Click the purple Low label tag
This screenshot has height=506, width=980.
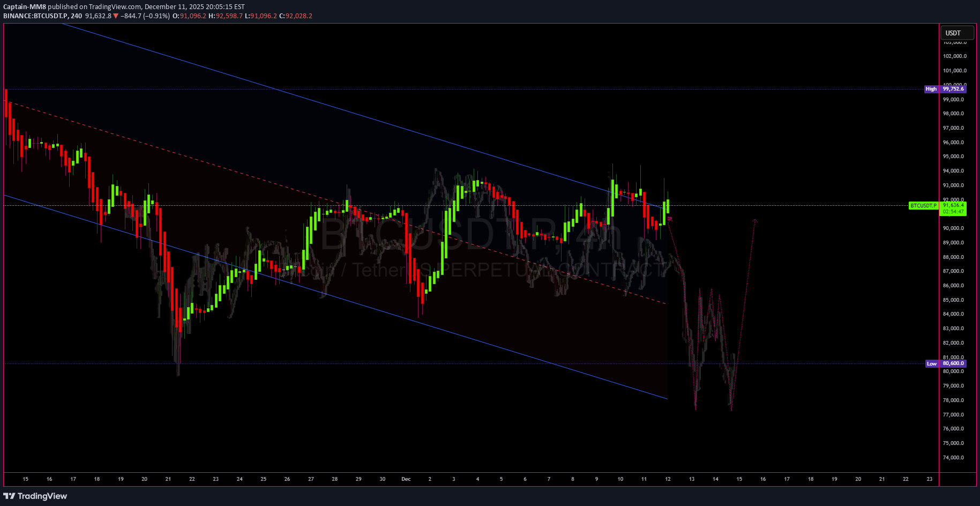[932, 363]
